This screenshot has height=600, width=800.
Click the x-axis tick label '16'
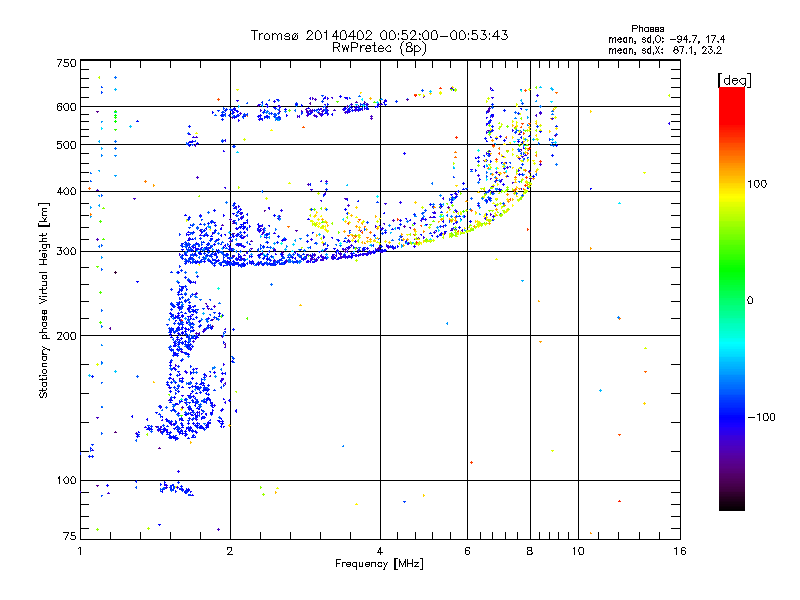point(680,551)
